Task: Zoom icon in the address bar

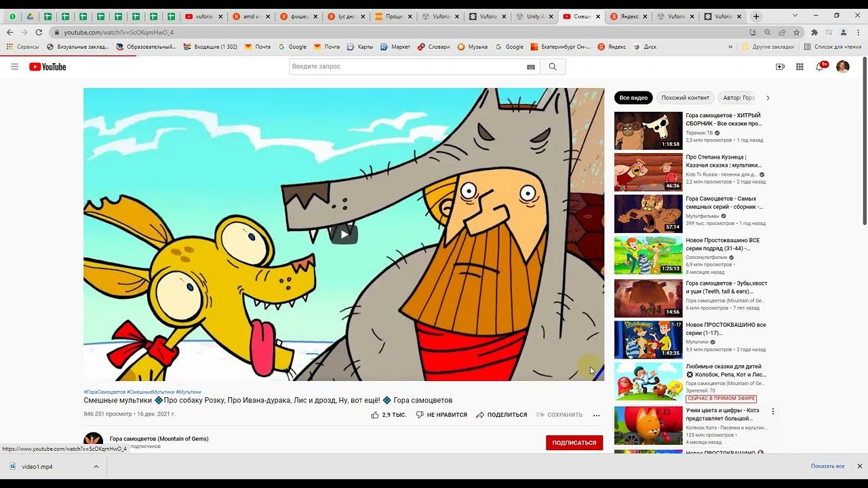Action: click(768, 32)
